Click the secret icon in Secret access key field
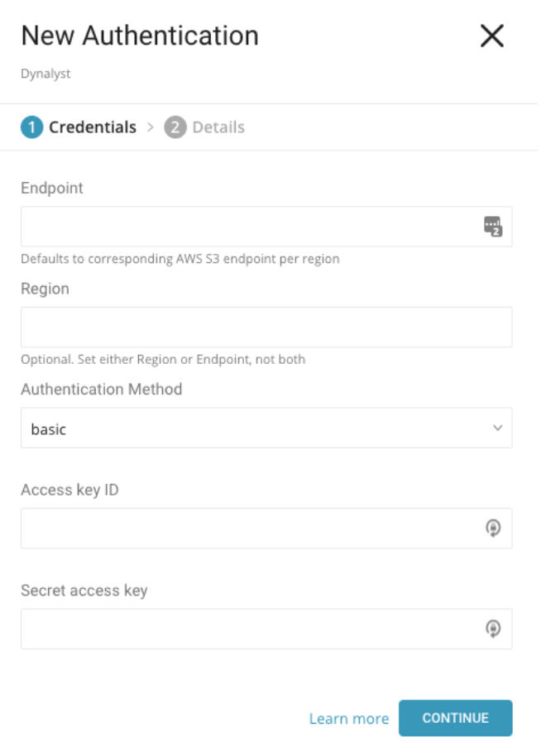 coord(493,629)
